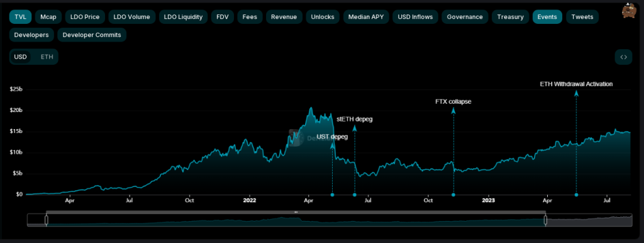Click the FTX collapse event marker dot

click(453, 195)
